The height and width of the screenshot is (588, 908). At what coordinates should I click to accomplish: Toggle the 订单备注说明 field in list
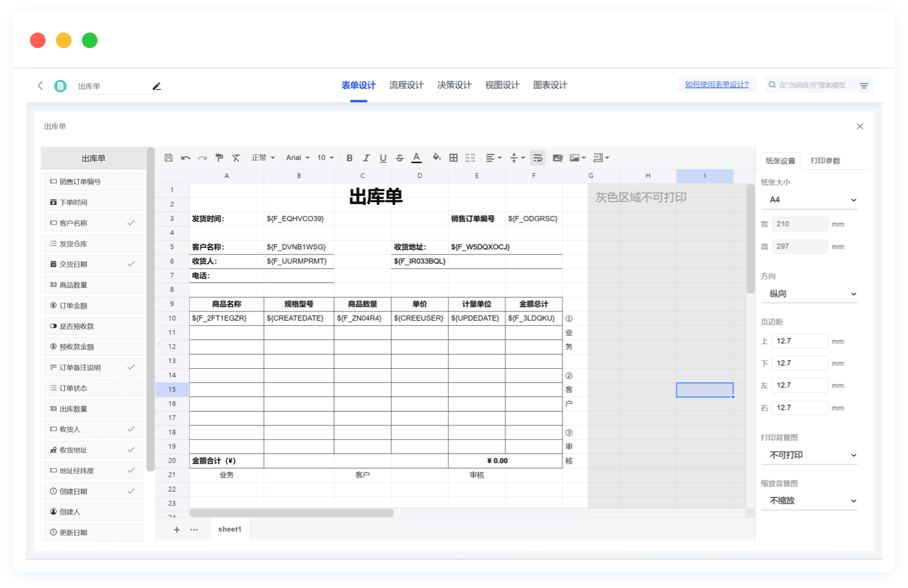point(131,367)
